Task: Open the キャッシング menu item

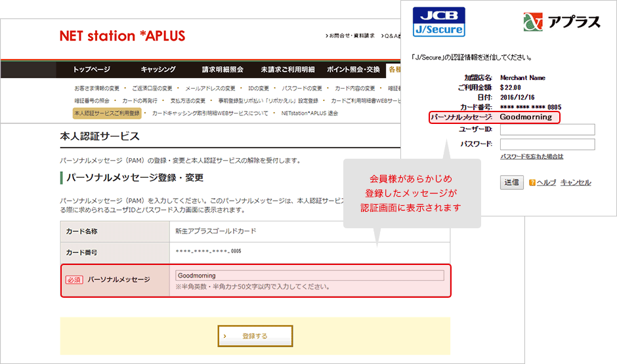Action: 158,70
